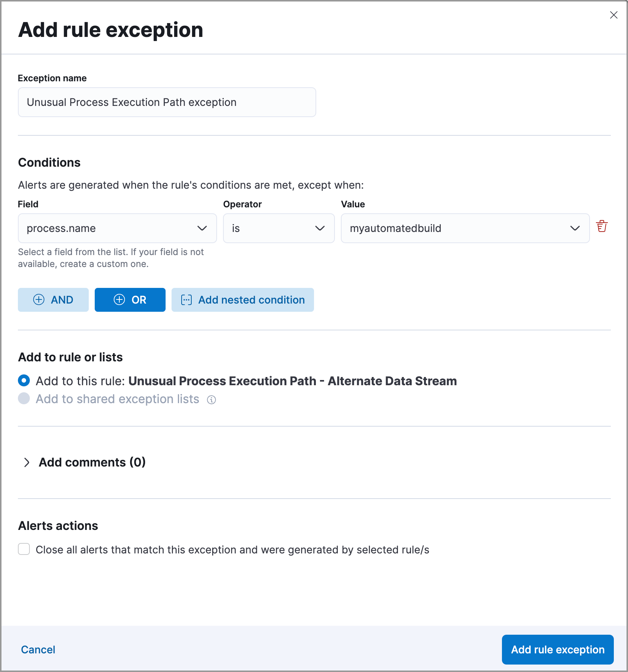Delete the process.name condition using trash icon

(x=602, y=226)
